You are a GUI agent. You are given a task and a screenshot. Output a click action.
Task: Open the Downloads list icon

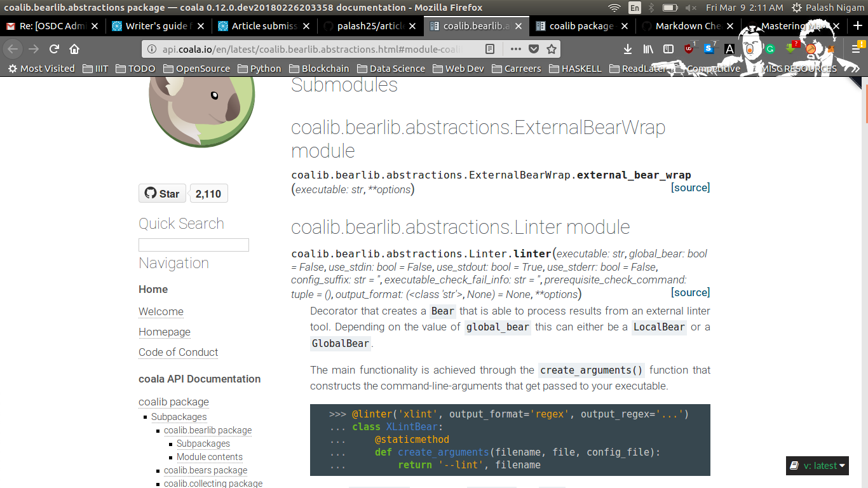[627, 49]
